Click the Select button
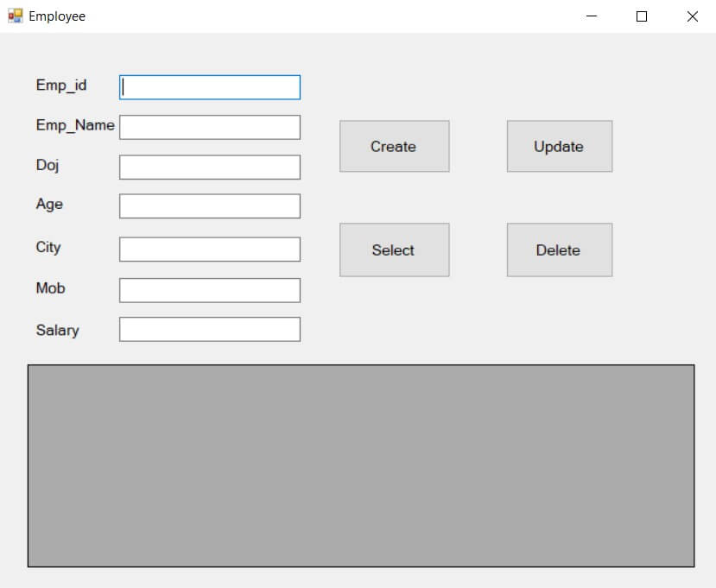 (x=394, y=250)
